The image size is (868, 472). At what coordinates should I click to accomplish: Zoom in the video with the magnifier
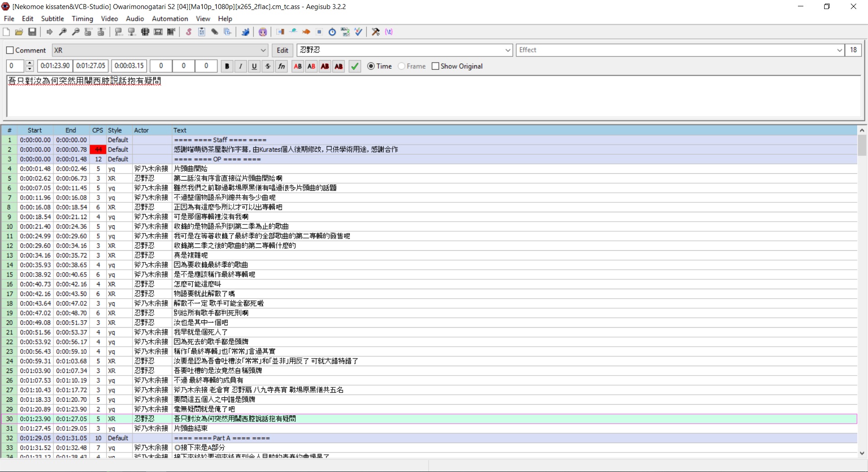click(63, 32)
